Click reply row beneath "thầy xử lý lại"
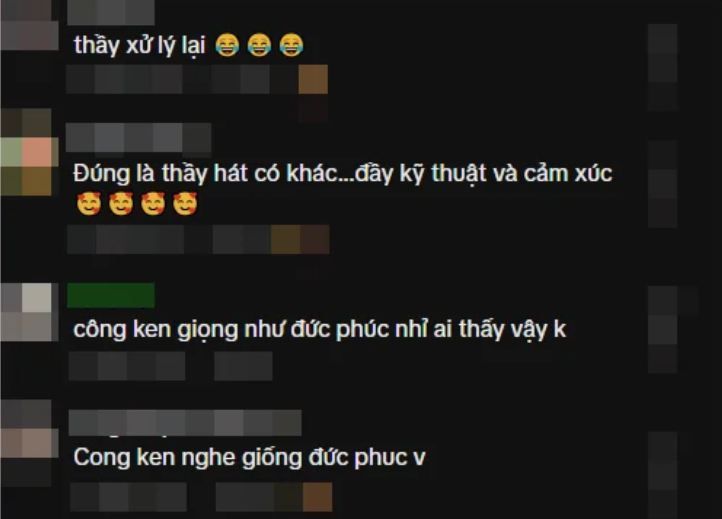This screenshot has width=722, height=519. click(197, 79)
